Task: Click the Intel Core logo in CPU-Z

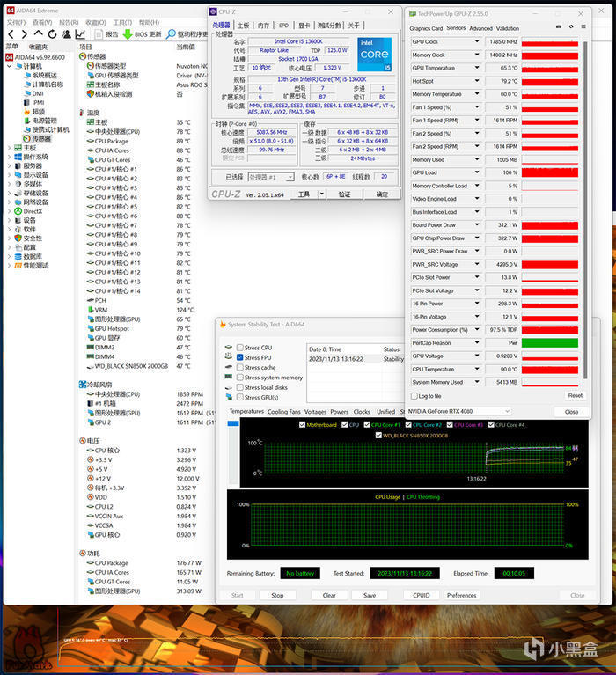Action: [374, 55]
